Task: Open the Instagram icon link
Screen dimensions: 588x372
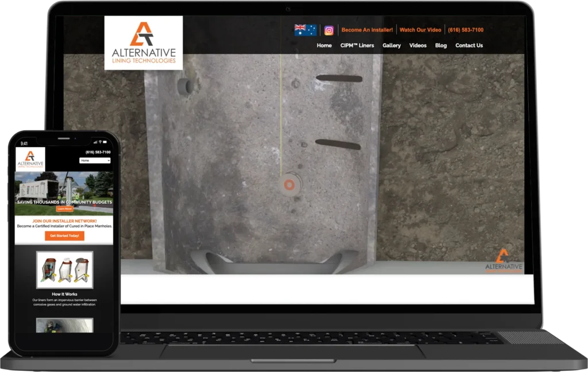Action: point(329,30)
